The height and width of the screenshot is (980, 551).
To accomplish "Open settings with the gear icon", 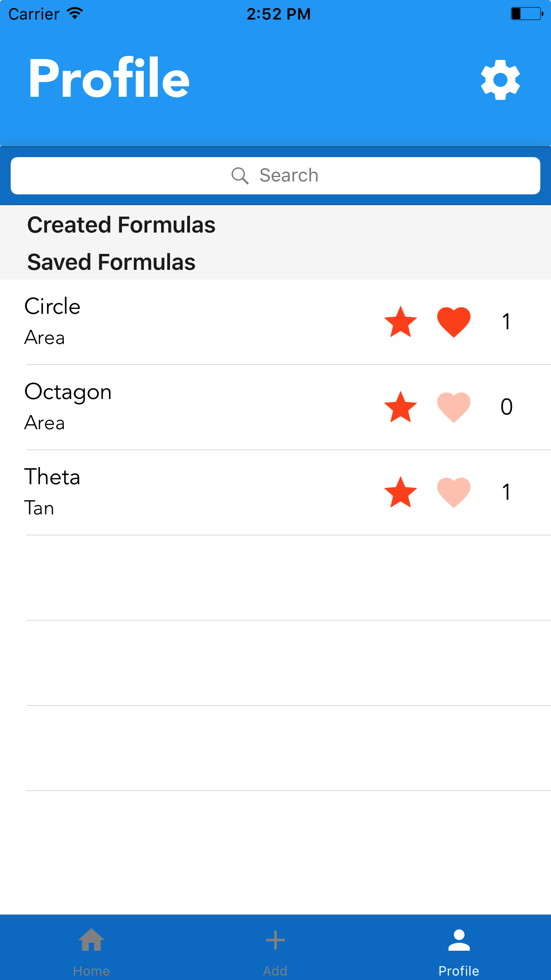I will click(x=500, y=80).
